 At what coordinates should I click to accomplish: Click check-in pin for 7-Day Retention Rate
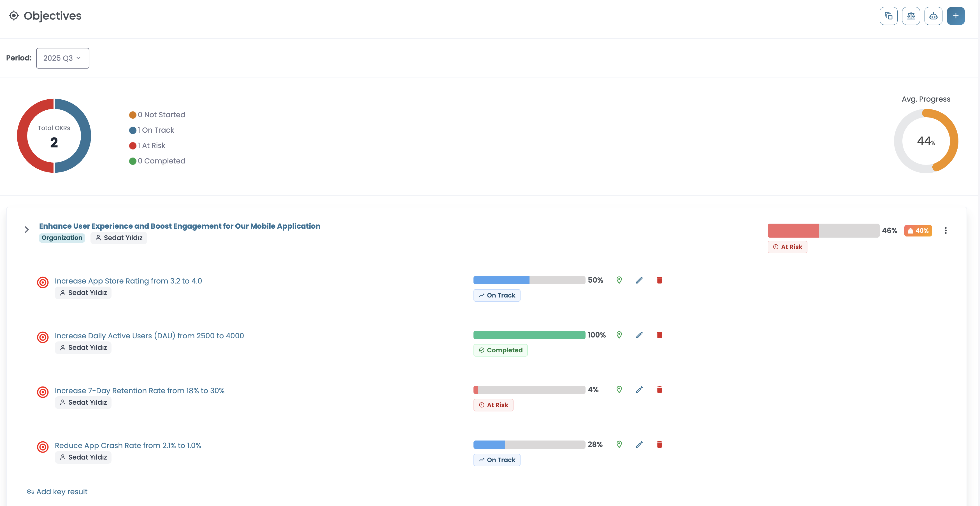619,389
